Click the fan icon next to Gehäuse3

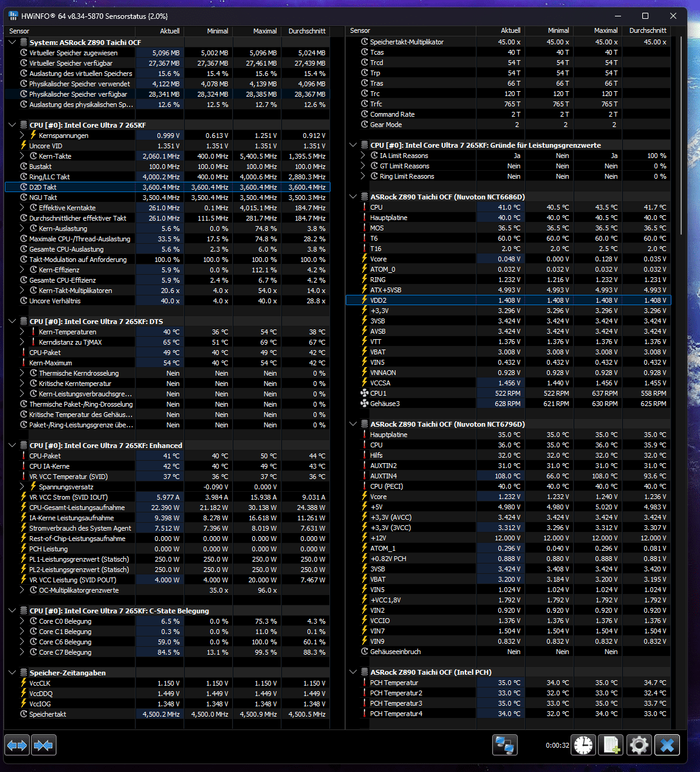(x=365, y=404)
